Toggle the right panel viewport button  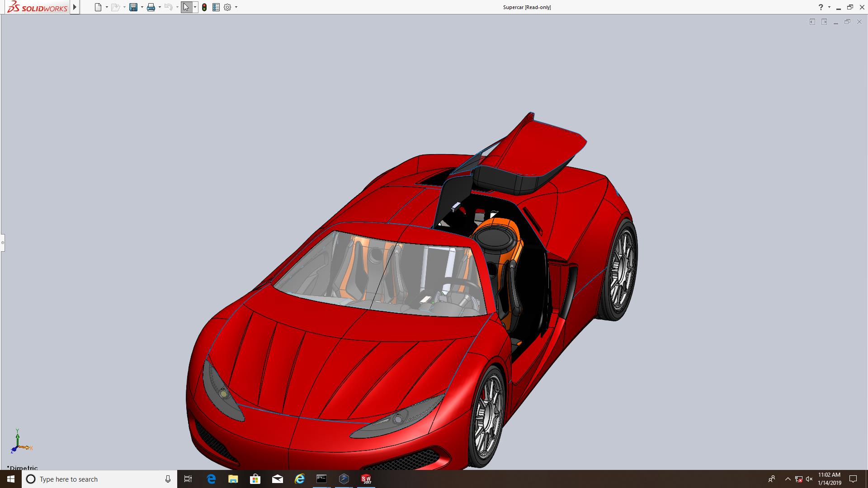pyautogui.click(x=824, y=22)
